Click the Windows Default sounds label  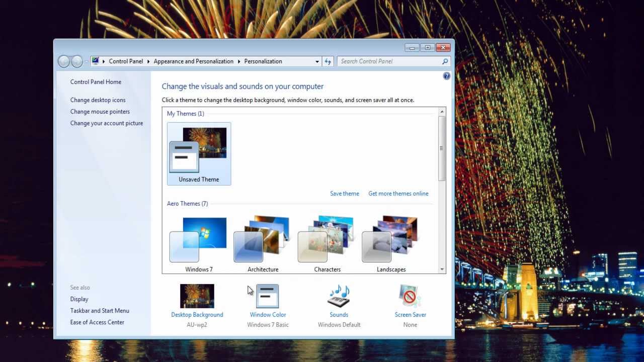point(339,325)
